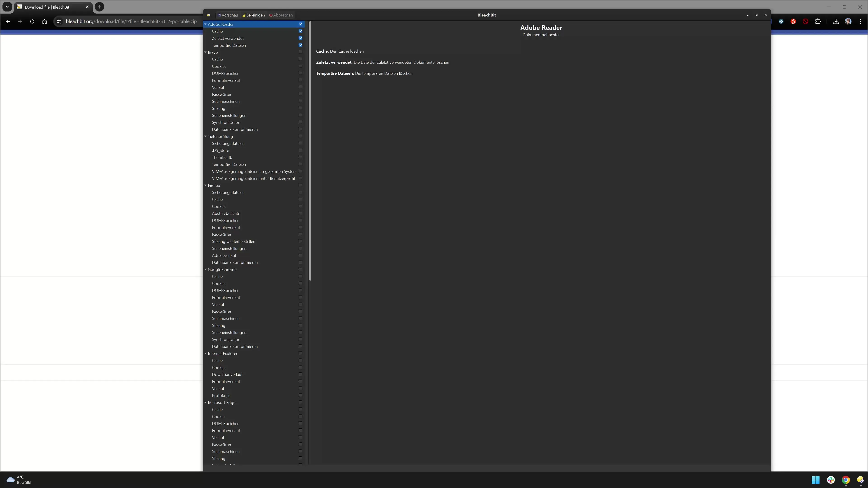Check Verlauf under Google Chrome
This screenshot has height=488, width=868.
click(x=300, y=304)
